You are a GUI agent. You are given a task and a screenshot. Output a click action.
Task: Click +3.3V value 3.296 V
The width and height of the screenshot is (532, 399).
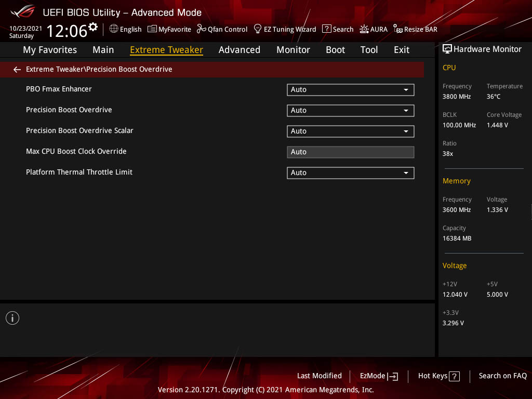453,323
